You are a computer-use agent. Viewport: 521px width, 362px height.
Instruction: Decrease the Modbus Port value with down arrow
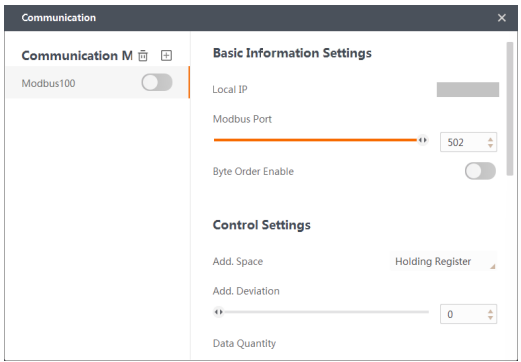click(490, 146)
